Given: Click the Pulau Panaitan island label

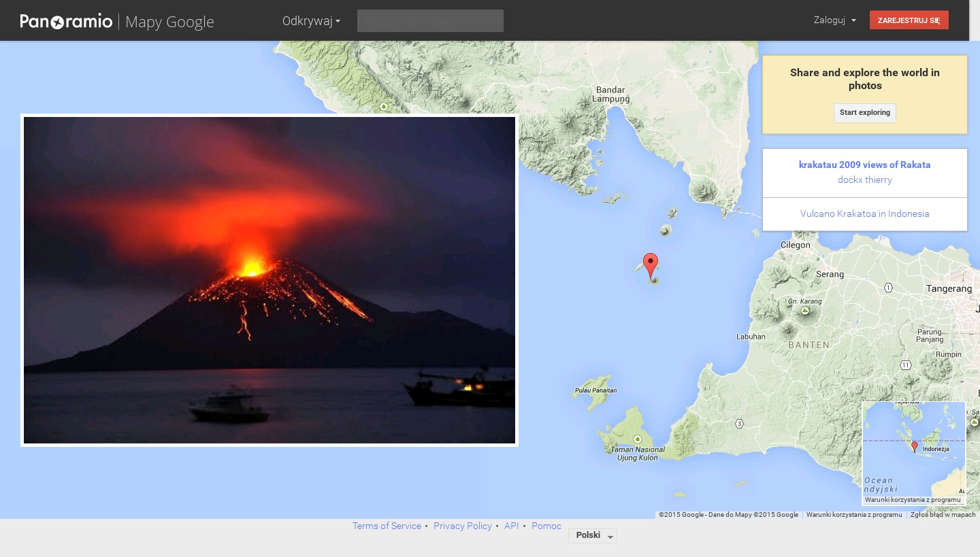Looking at the screenshot, I should coord(596,390).
